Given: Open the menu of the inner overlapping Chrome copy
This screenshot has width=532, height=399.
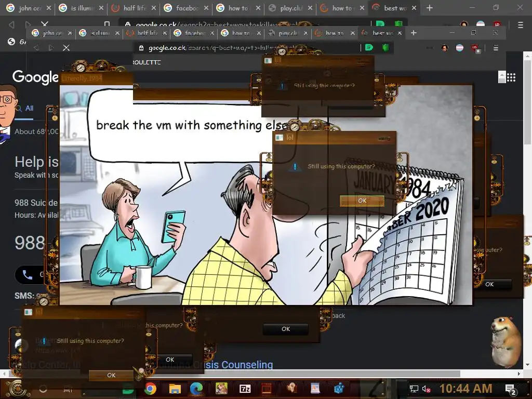Looking at the screenshot, I should [x=496, y=48].
